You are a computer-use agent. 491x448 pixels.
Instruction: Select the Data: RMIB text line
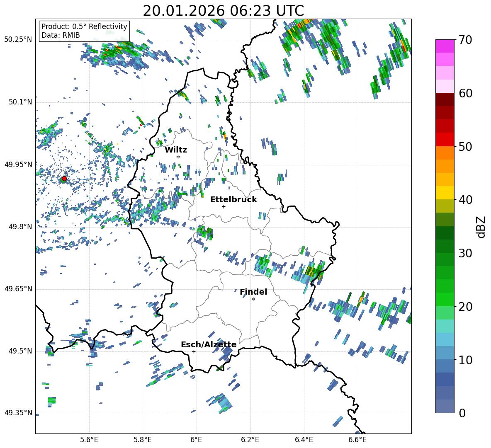click(61, 35)
